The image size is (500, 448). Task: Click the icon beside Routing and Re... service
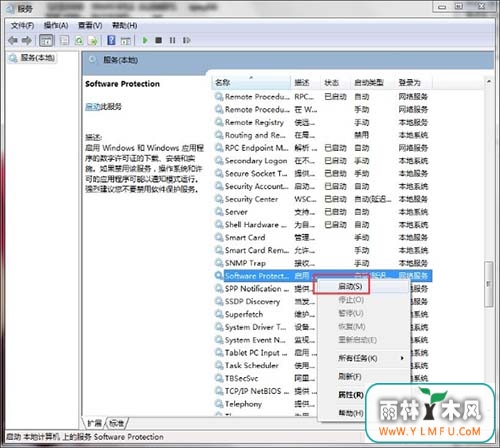(219, 135)
